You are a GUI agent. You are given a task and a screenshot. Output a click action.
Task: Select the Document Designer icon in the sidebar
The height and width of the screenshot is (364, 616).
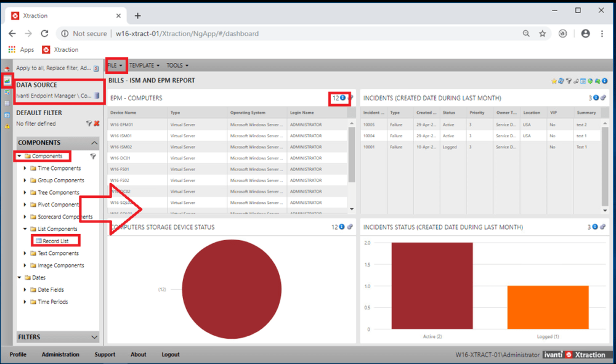coord(7,92)
